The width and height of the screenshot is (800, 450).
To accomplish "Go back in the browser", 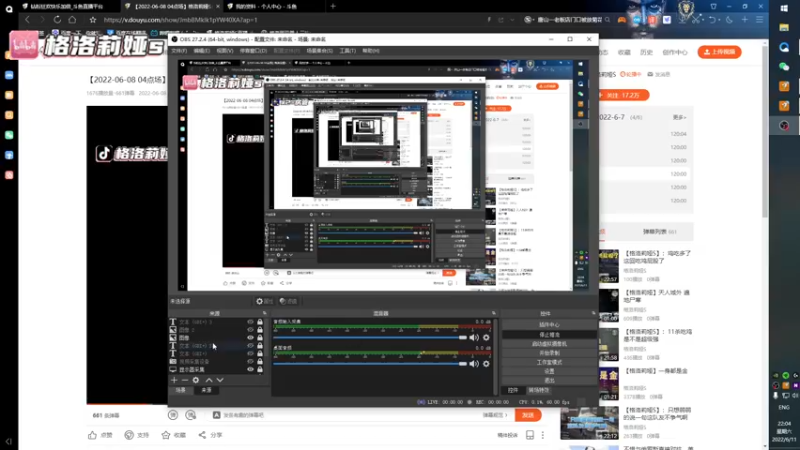I will pyautogui.click(x=28, y=19).
